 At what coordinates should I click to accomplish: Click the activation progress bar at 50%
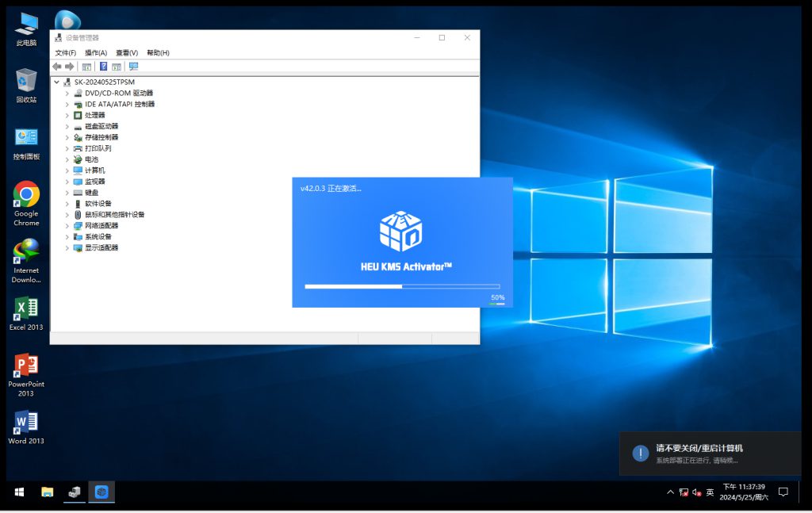point(402,286)
